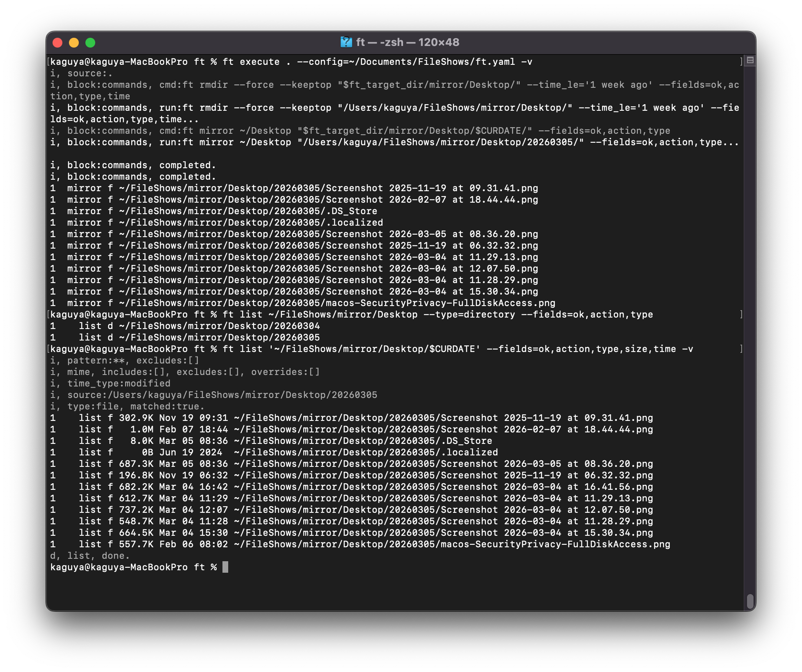The height and width of the screenshot is (672, 802).
Task: Click the 'd, list, done.' status line
Action: 90,556
